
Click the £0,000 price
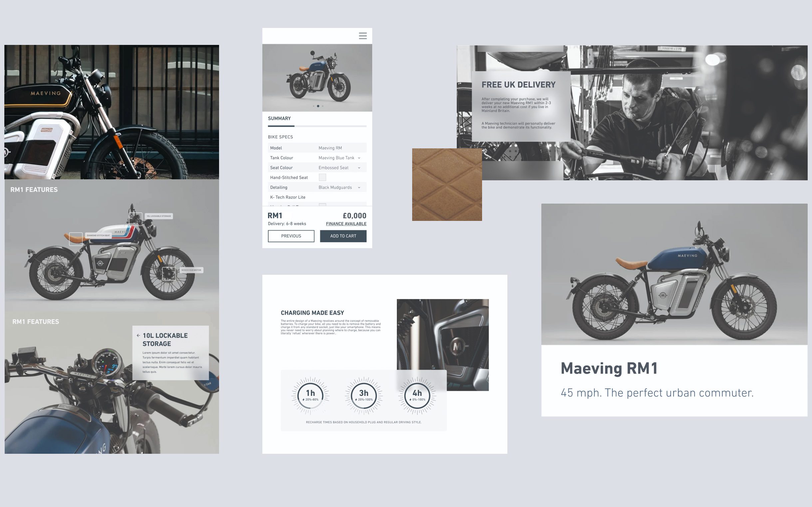pos(354,216)
